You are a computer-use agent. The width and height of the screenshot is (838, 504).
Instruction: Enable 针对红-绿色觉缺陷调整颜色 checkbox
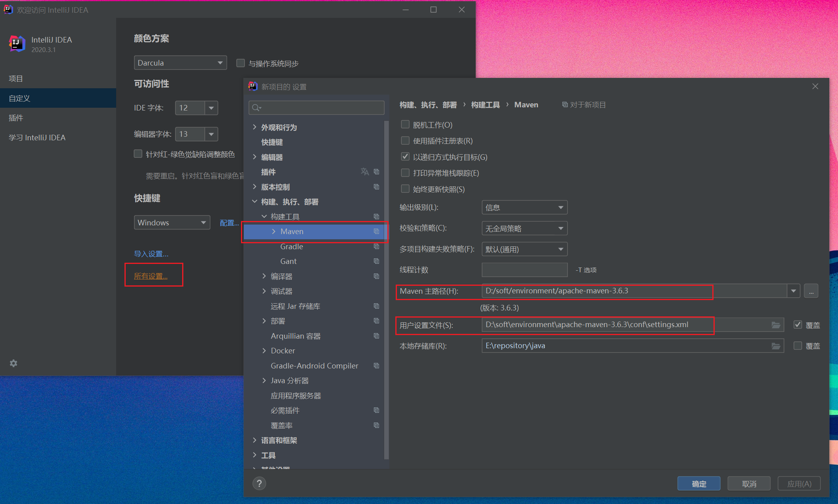(x=138, y=154)
